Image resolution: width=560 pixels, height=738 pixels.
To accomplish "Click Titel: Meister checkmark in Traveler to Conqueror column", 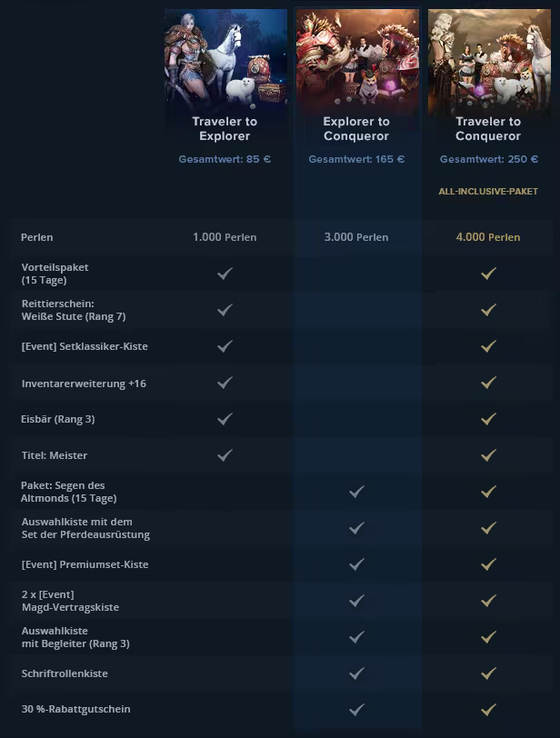I will click(488, 455).
